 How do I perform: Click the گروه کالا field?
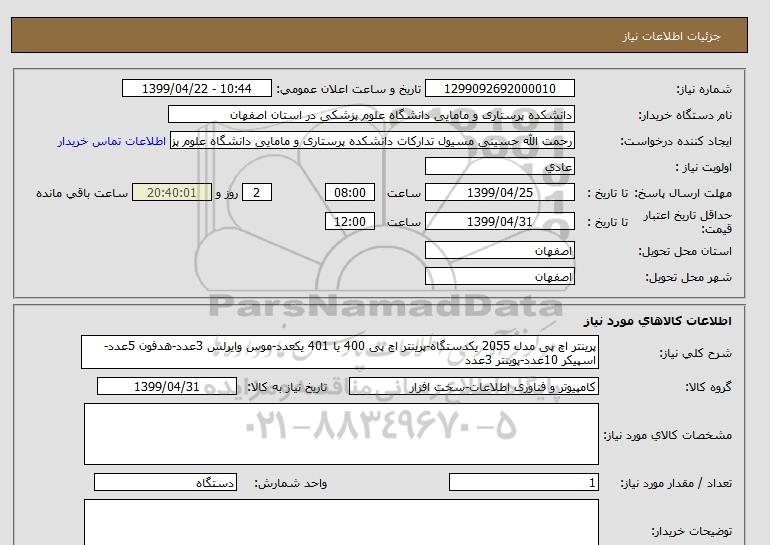[x=473, y=386]
